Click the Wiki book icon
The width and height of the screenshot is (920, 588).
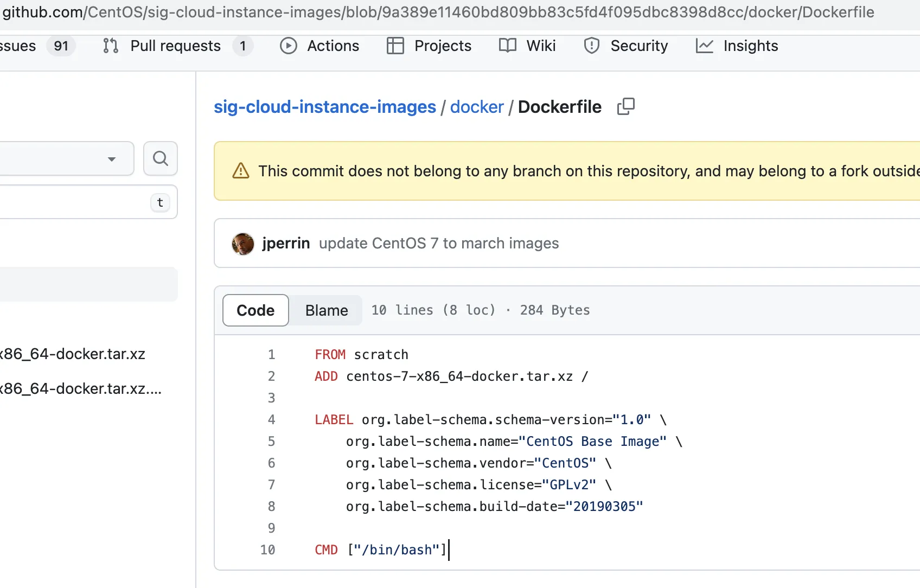[508, 46]
